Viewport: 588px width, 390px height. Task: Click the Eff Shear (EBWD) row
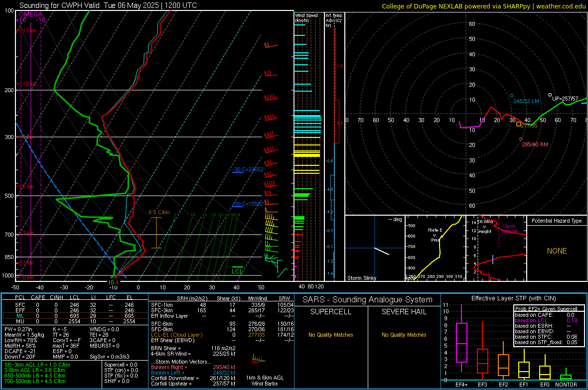pyautogui.click(x=222, y=340)
